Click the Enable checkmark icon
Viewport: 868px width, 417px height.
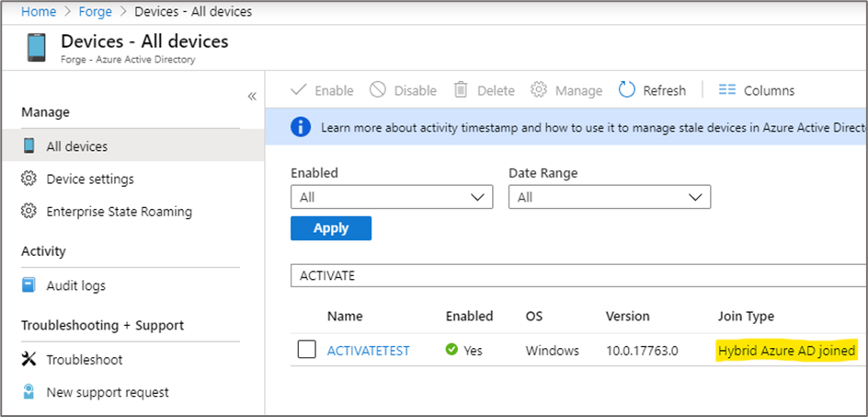299,90
